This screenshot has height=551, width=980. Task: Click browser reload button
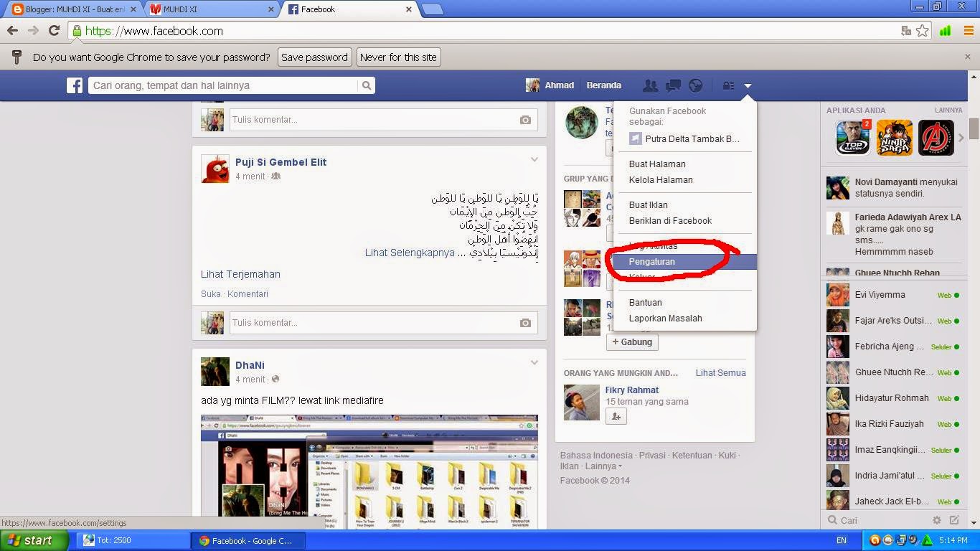tap(54, 31)
